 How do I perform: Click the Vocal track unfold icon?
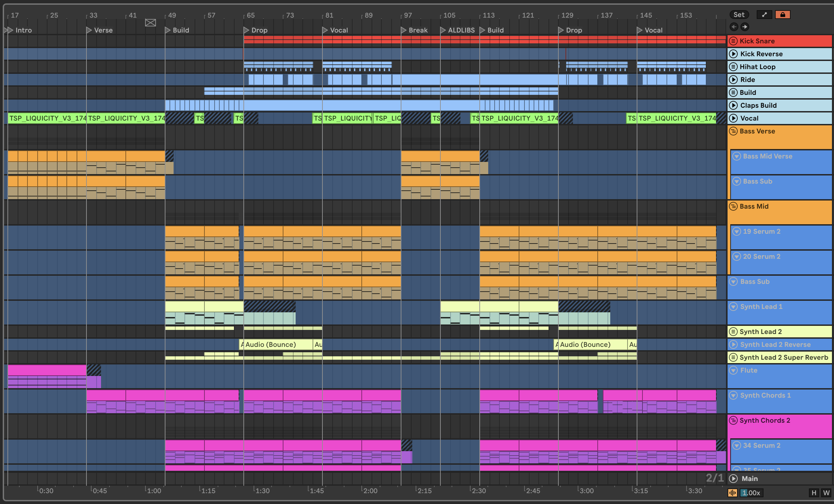pyautogui.click(x=733, y=118)
